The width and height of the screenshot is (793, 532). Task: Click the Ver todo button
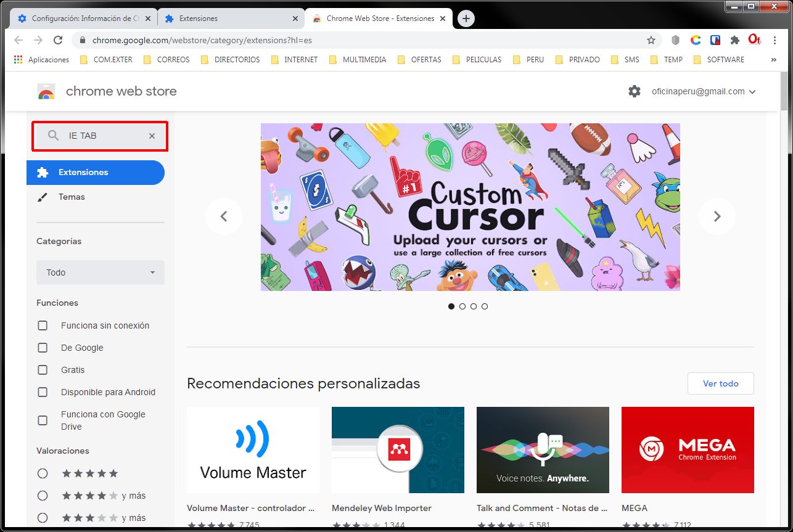720,383
